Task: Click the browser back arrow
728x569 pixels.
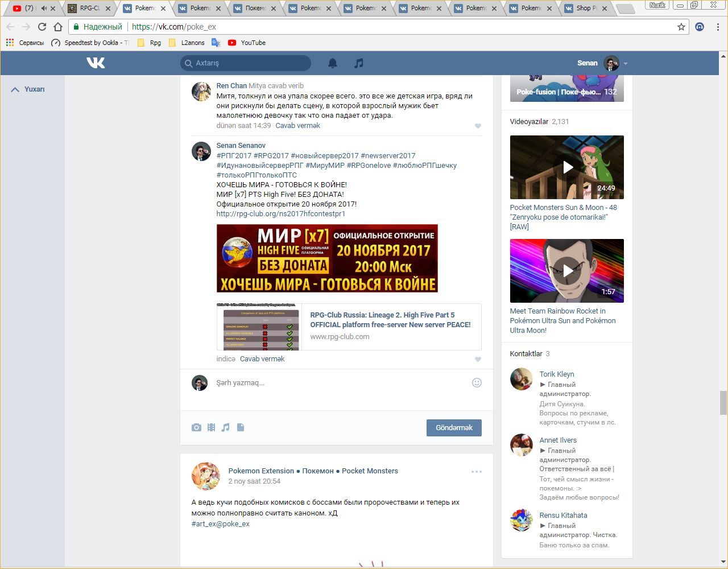Action: point(10,27)
